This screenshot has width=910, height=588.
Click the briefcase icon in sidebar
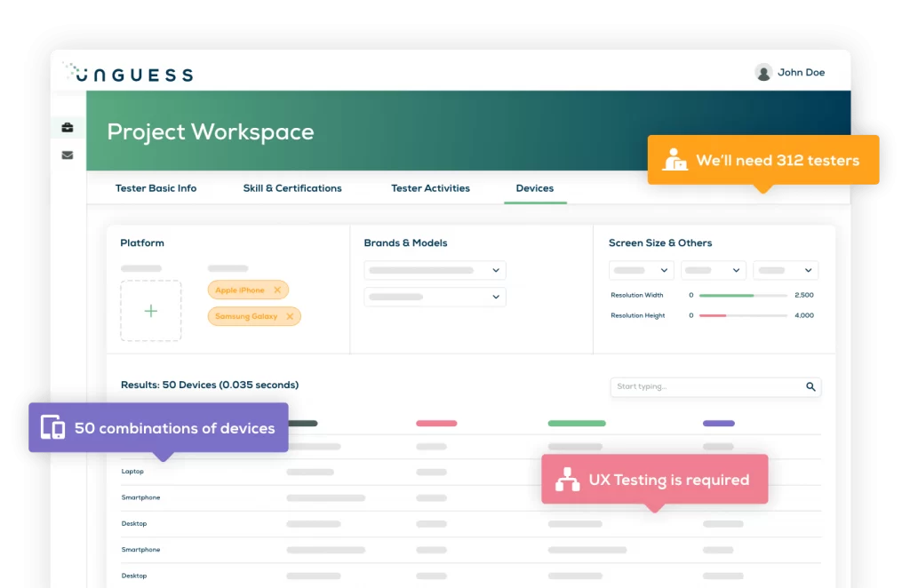(x=68, y=128)
